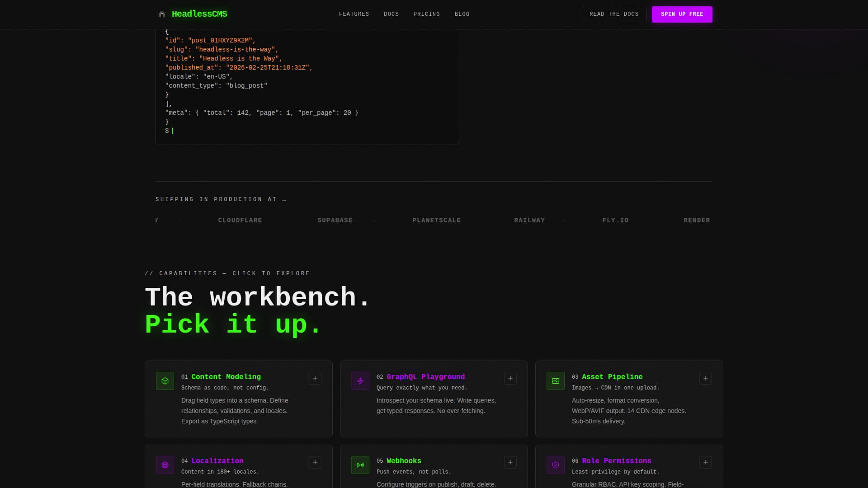
Task: Click "Least-privilege by default." subtitle
Action: (616, 472)
